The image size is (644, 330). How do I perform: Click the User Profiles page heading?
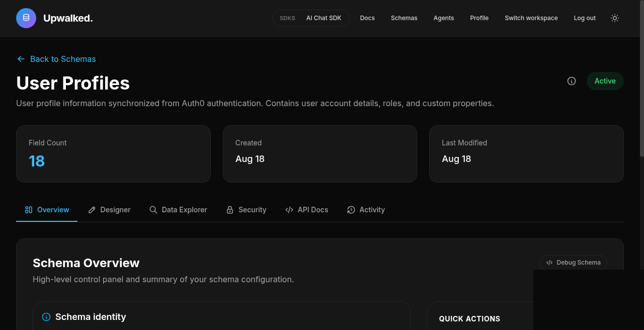click(73, 83)
